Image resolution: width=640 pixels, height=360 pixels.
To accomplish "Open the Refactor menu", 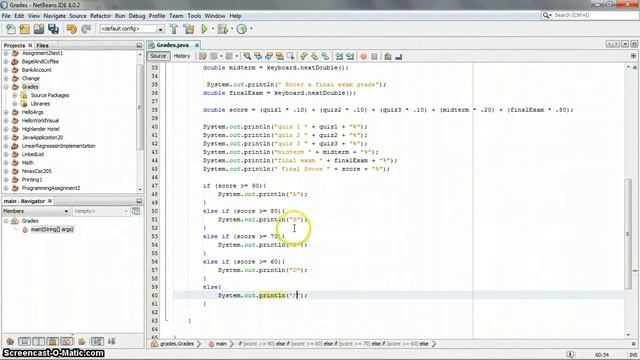I will 100,16.
